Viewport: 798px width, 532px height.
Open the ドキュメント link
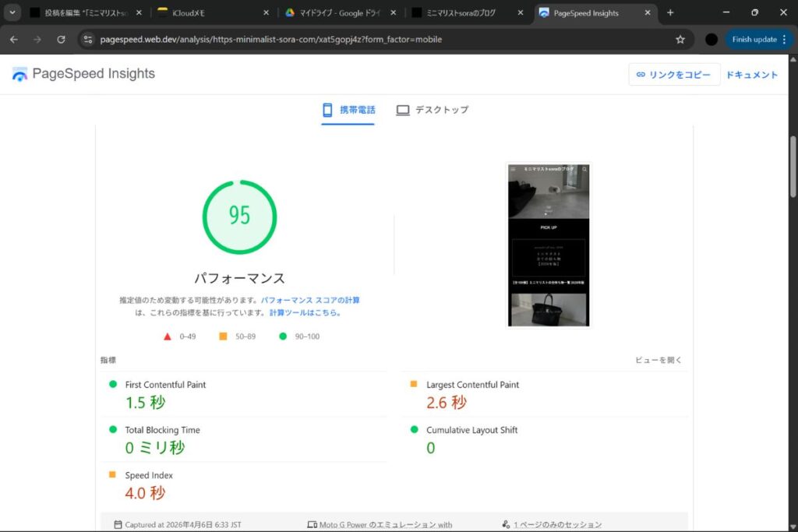click(752, 75)
